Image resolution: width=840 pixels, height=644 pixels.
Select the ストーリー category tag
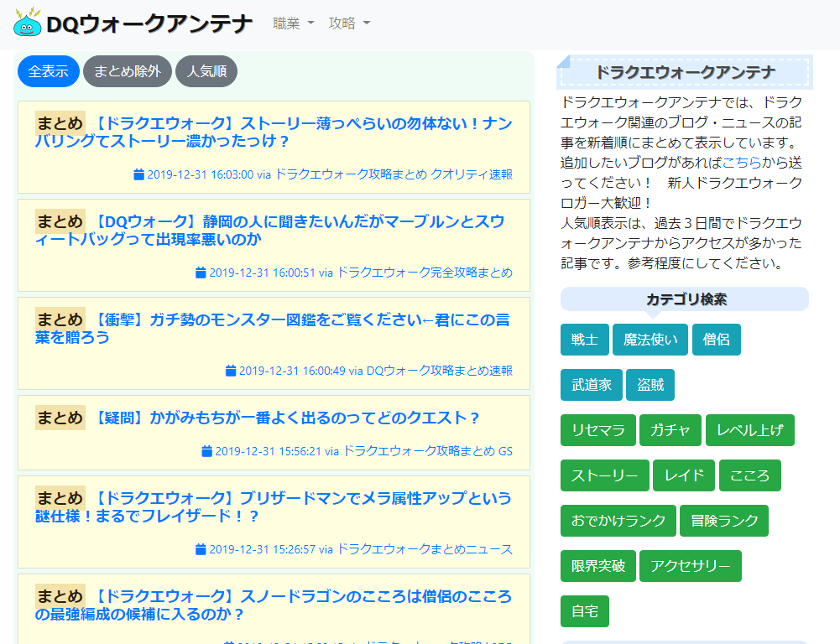(x=605, y=475)
